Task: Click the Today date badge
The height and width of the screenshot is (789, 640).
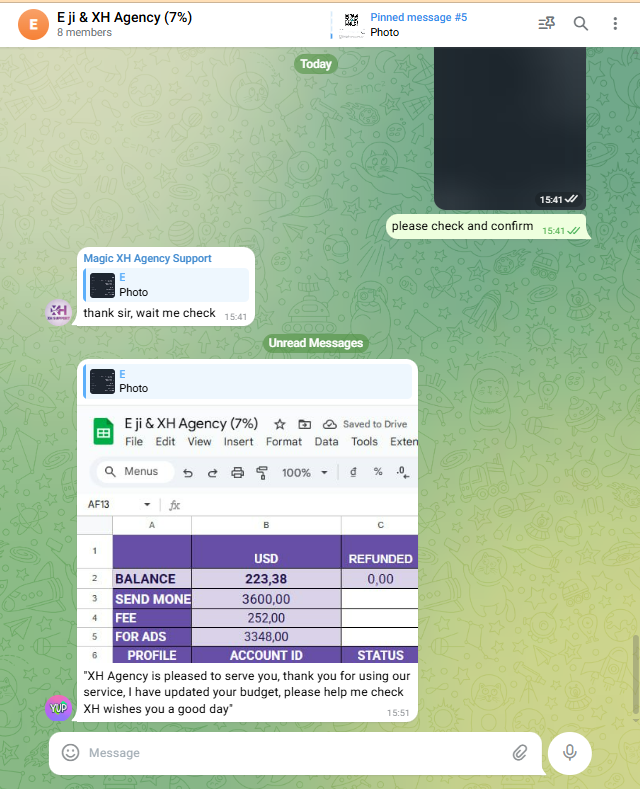Action: [x=316, y=64]
